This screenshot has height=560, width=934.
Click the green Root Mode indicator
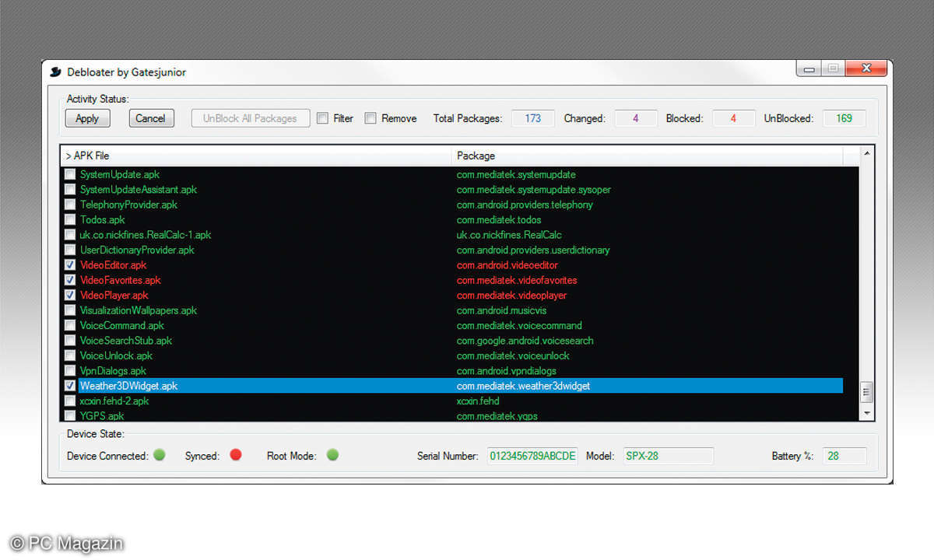pyautogui.click(x=332, y=455)
